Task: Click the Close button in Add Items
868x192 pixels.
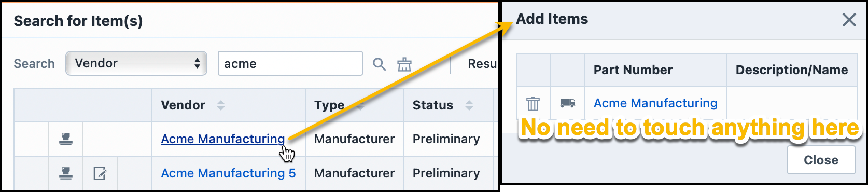Action: pos(821,160)
